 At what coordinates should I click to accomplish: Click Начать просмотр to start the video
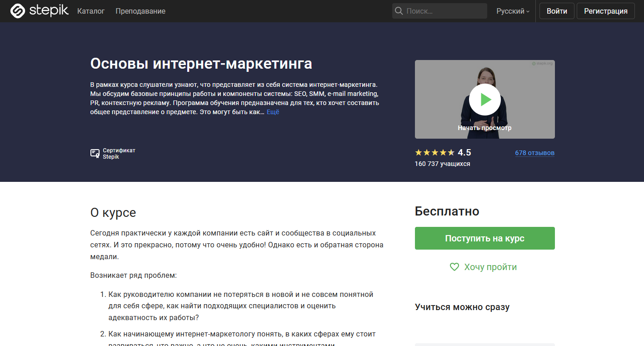point(484,128)
